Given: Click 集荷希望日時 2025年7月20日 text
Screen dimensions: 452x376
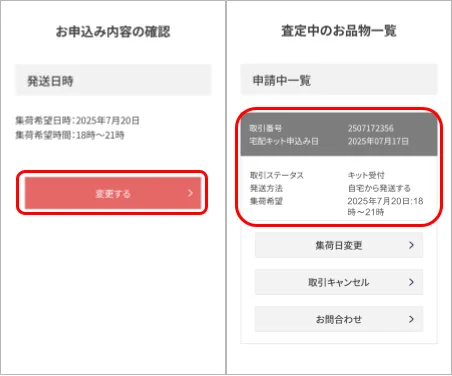Looking at the screenshot, I should pos(77,120).
